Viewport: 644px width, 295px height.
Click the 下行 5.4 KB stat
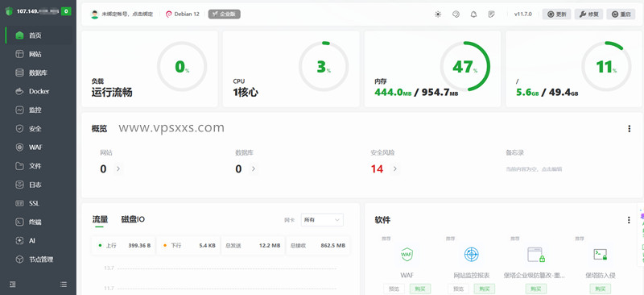188,246
